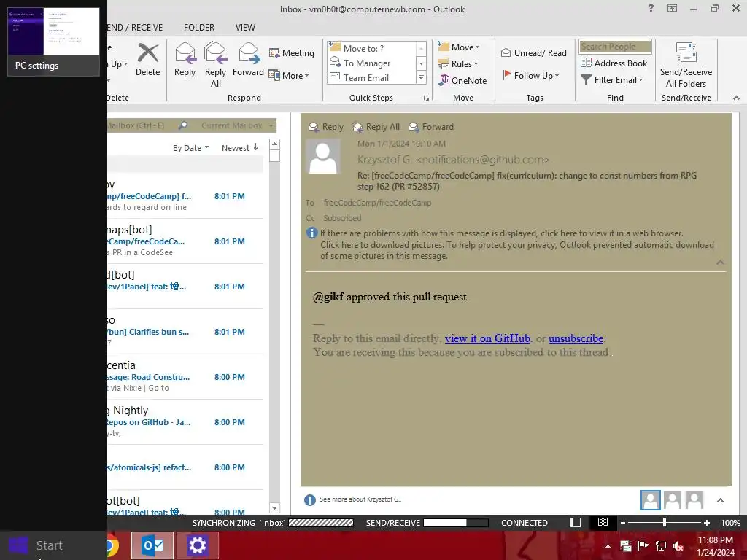The image size is (747, 560).
Task: Open Ribbon Display Options button
Action: click(x=672, y=8)
